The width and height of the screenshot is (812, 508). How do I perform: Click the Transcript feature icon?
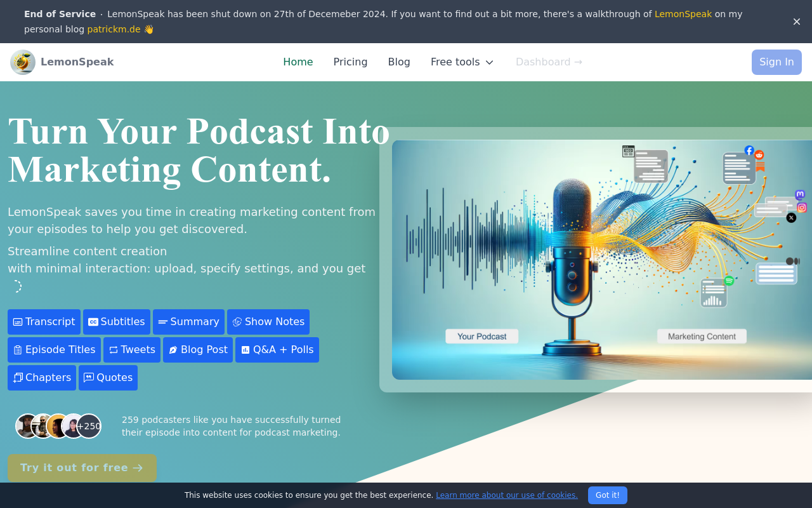point(18,322)
